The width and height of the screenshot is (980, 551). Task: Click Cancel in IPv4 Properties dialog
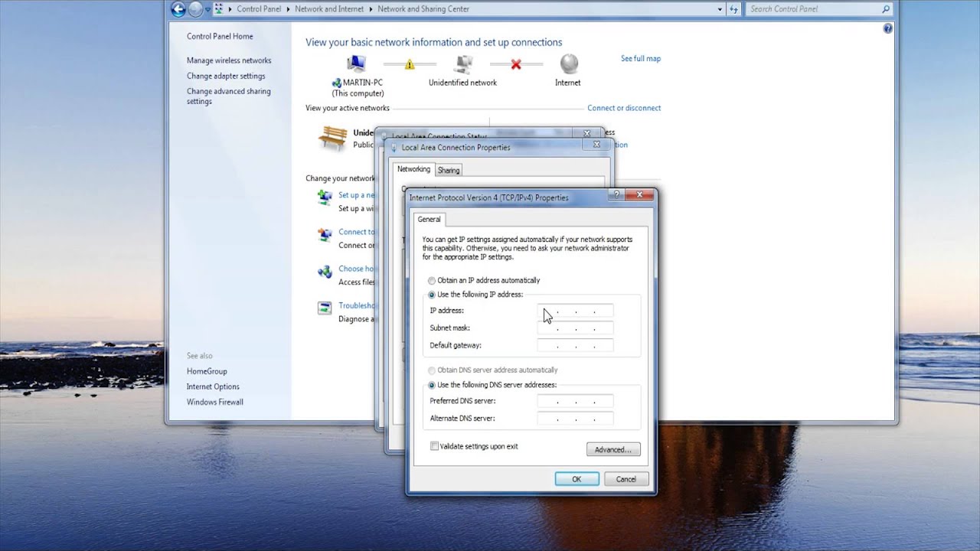626,479
